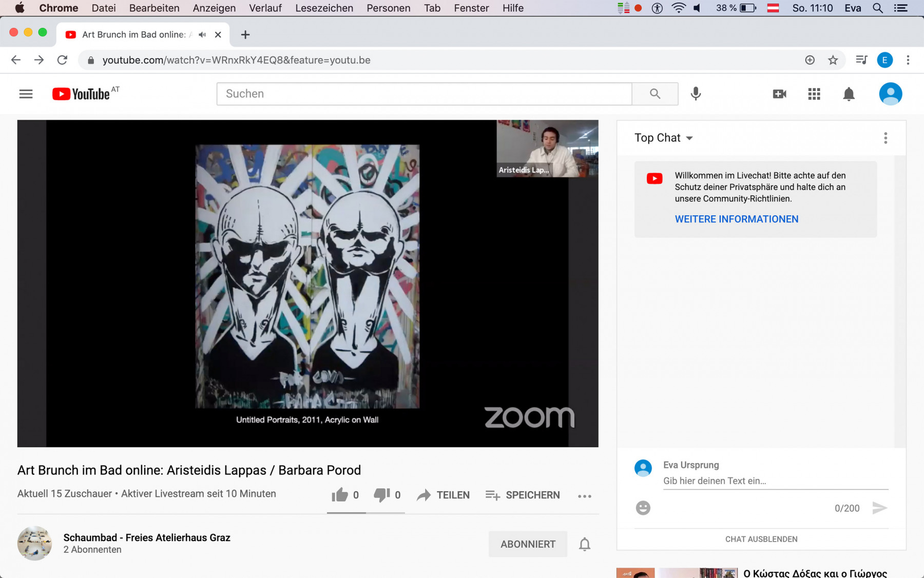
Task: Open the Apple menu
Action: click(20, 8)
